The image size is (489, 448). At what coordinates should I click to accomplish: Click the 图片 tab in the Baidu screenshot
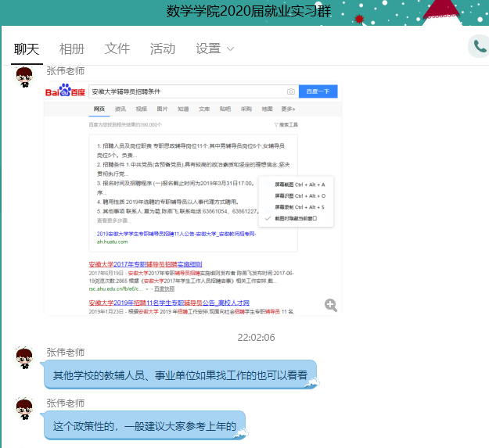[x=162, y=109]
